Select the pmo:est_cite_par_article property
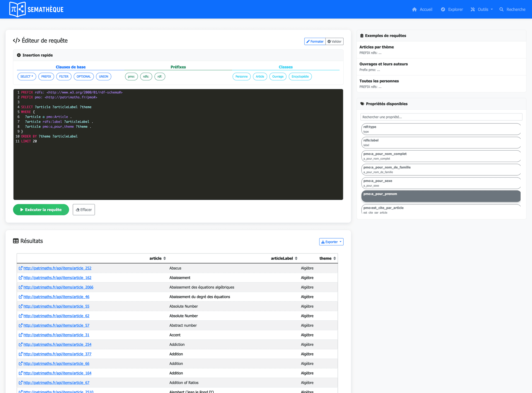Image resolution: width=532 pixels, height=393 pixels. pos(441,209)
